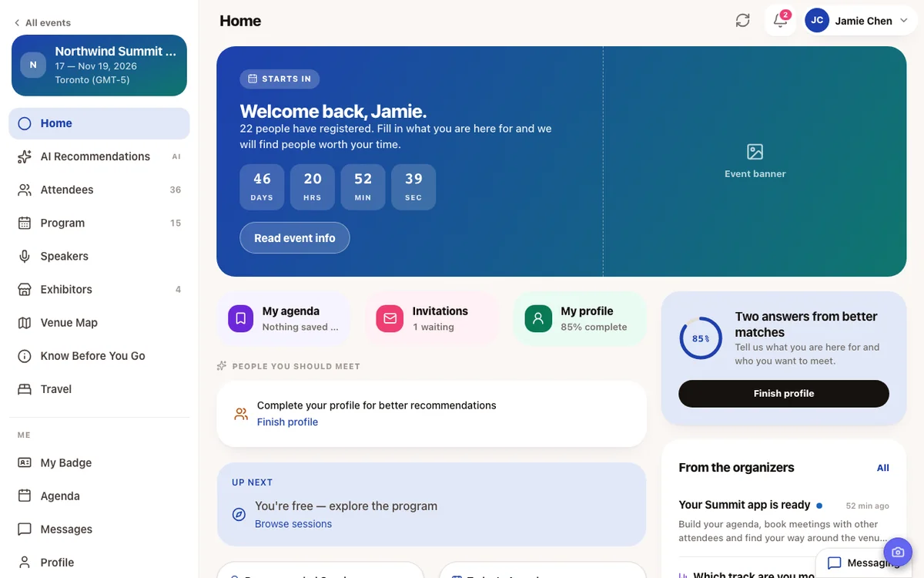
Task: Click the black Finish profile button
Action: click(784, 393)
